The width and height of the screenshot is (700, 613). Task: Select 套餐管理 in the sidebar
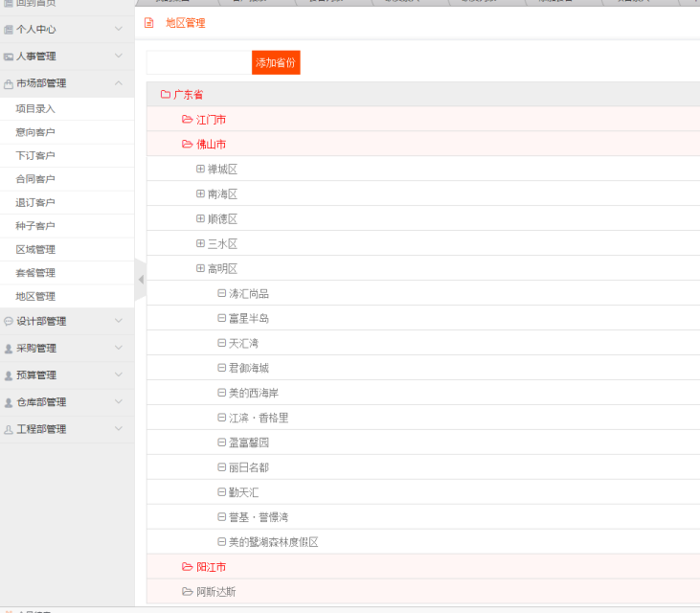tap(35, 273)
